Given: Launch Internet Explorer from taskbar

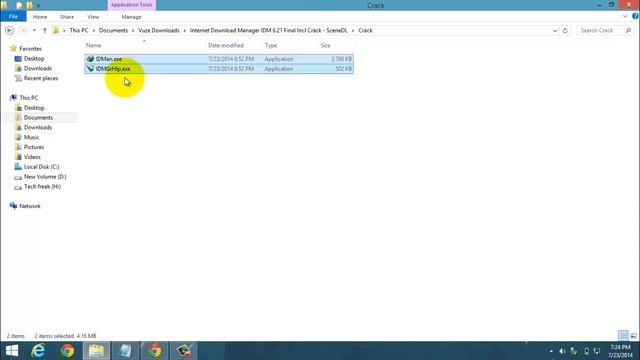Looking at the screenshot, I should (x=38, y=351).
